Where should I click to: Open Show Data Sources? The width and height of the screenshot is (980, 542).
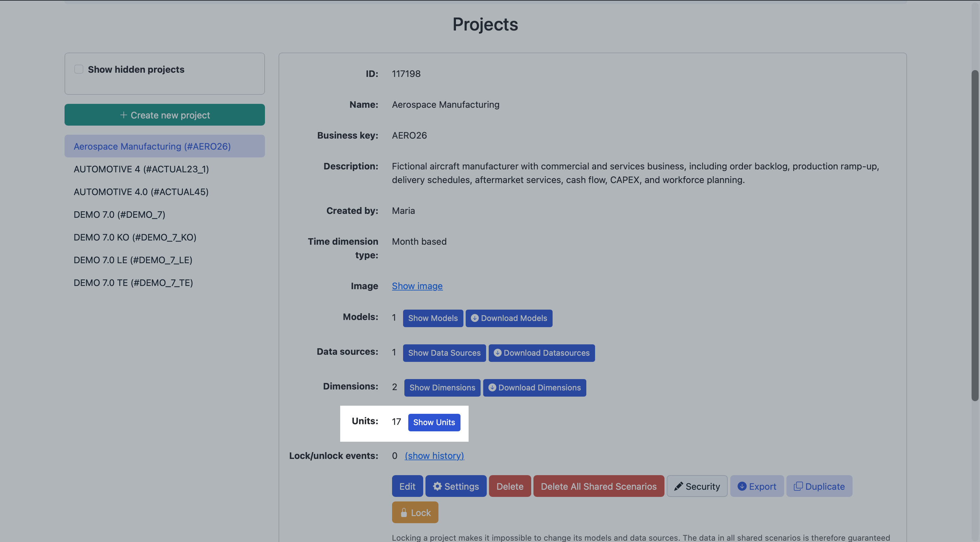tap(444, 353)
